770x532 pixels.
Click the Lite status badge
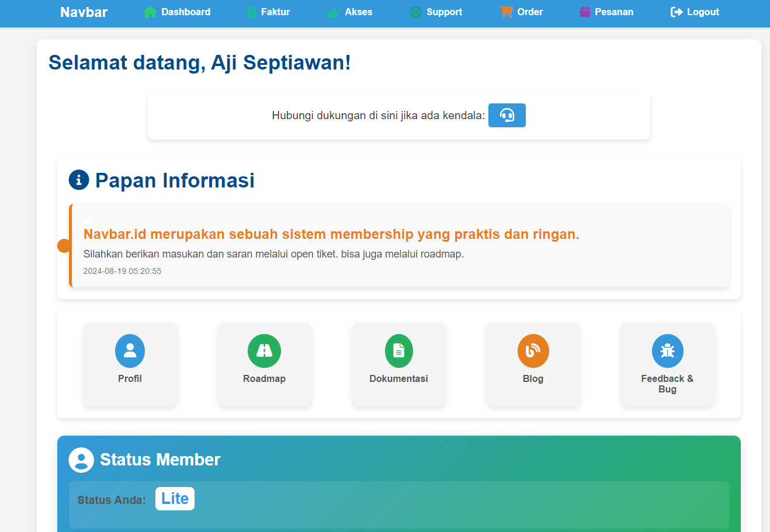175,498
